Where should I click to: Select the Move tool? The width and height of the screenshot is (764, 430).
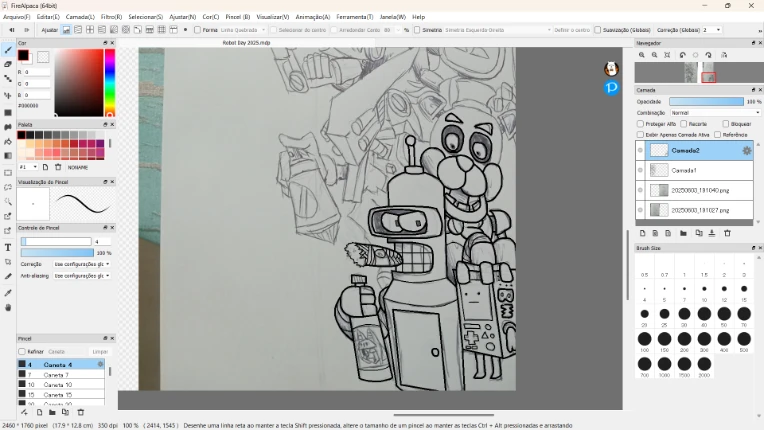(x=8, y=95)
